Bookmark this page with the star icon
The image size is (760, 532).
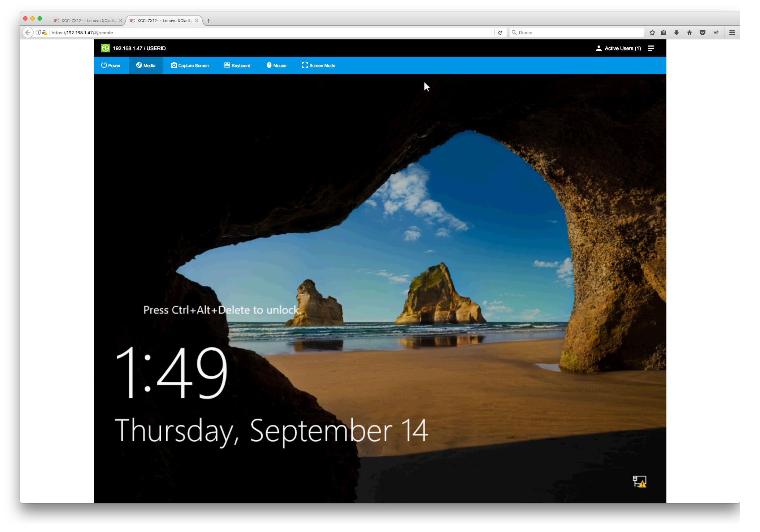point(652,33)
